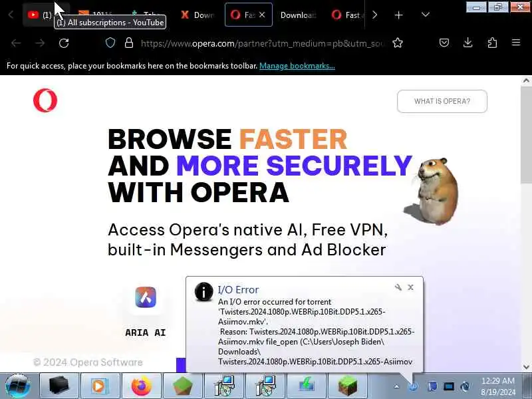Viewport: 532px width, 399px height.
Task: Open the Firefox application menu
Action: click(x=516, y=43)
